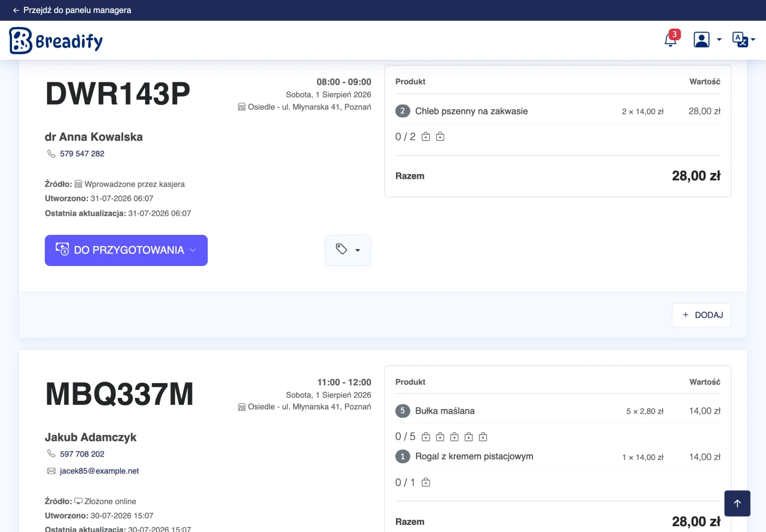Click the quantity badge 2 for Chleb pszenny
766x532 pixels.
[x=403, y=111]
